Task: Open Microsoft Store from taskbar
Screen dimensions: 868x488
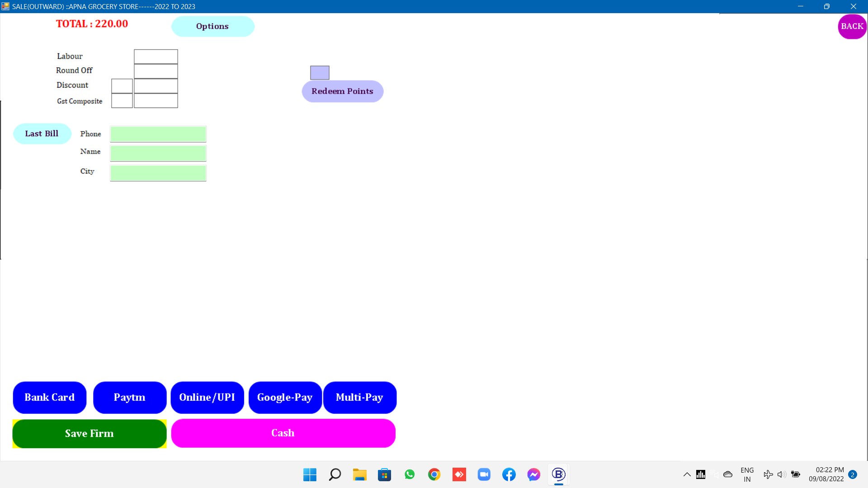Action: coord(385,474)
